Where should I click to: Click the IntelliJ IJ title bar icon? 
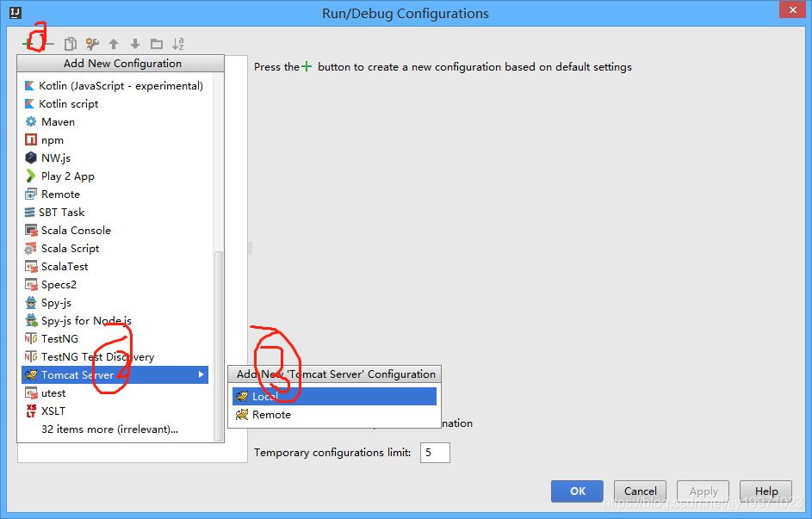pos(15,12)
